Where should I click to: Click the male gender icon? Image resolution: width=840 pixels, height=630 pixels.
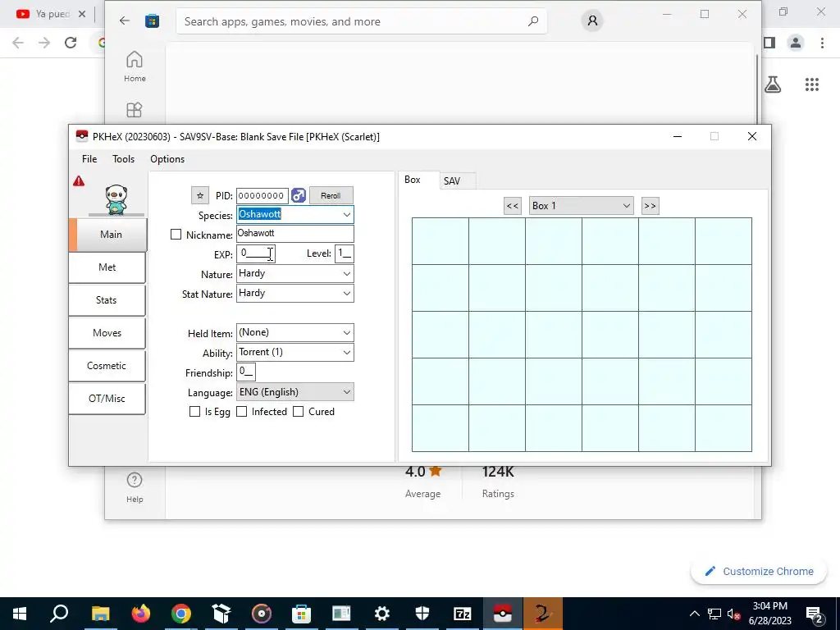point(299,195)
